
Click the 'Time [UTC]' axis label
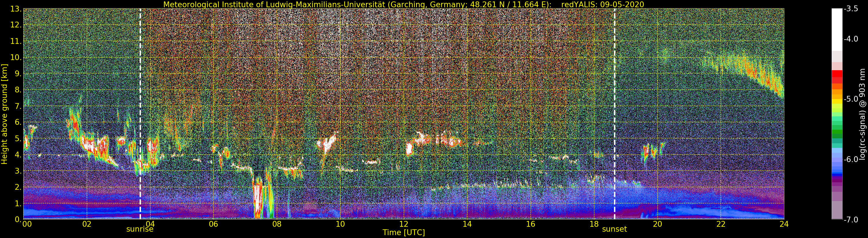(404, 232)
